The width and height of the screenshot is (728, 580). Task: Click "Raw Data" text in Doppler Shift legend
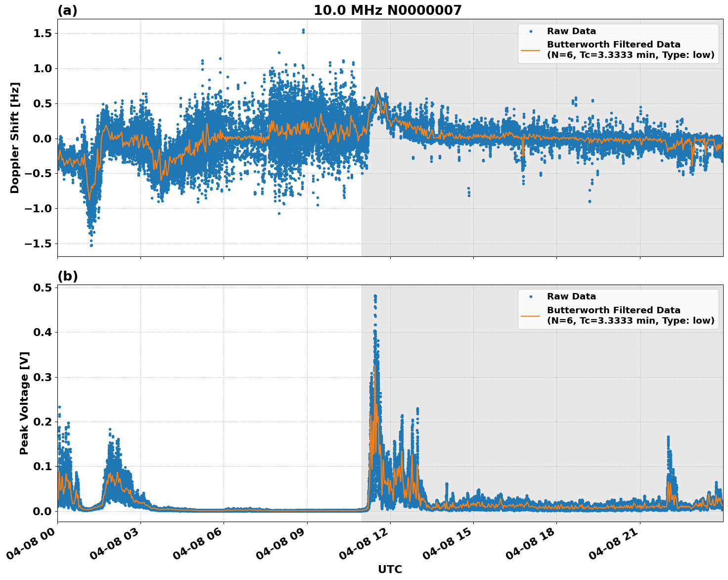(x=571, y=32)
